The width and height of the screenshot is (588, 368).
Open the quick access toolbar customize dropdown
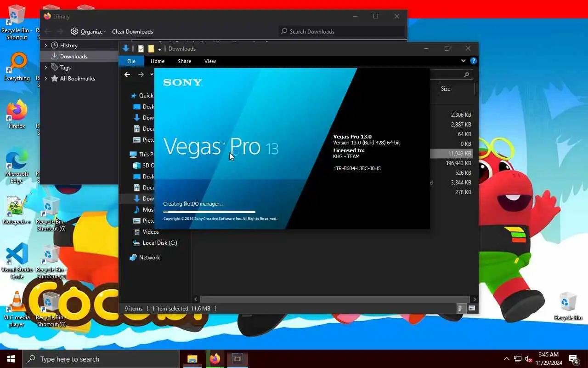[159, 49]
